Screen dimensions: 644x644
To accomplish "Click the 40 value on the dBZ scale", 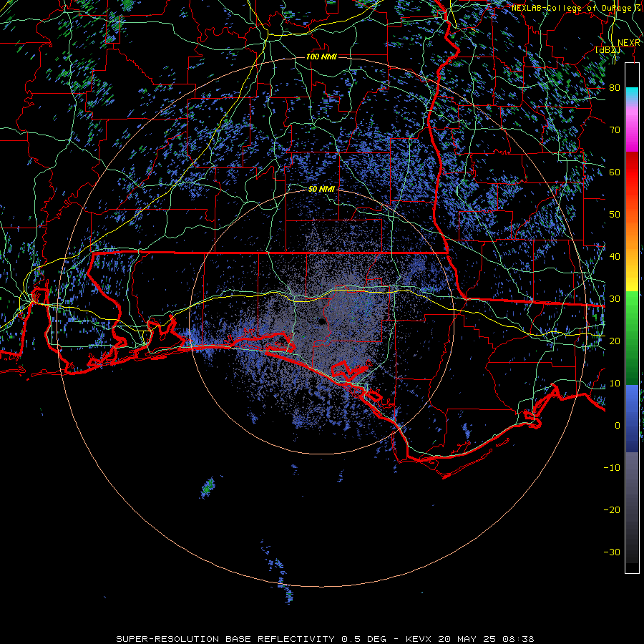I will coord(615,256).
